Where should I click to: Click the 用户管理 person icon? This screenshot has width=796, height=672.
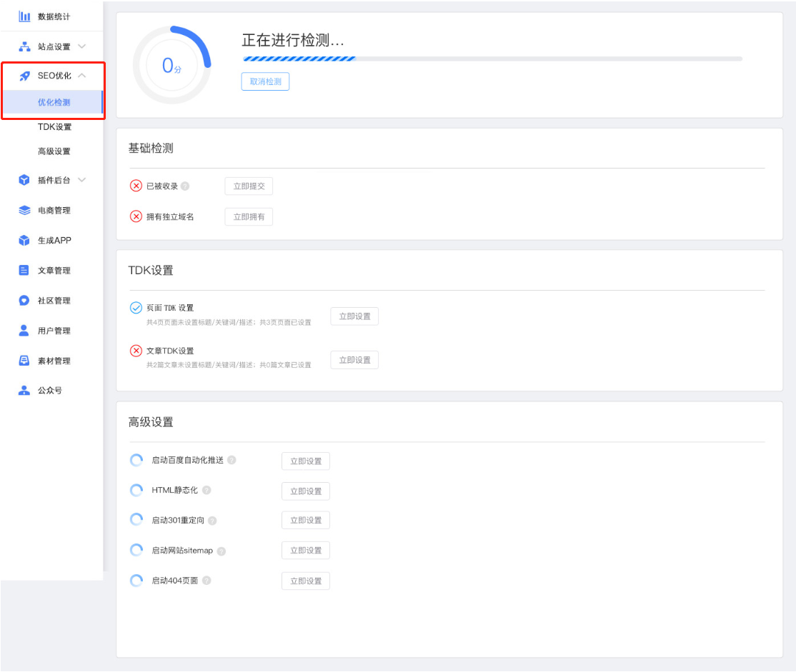click(24, 331)
